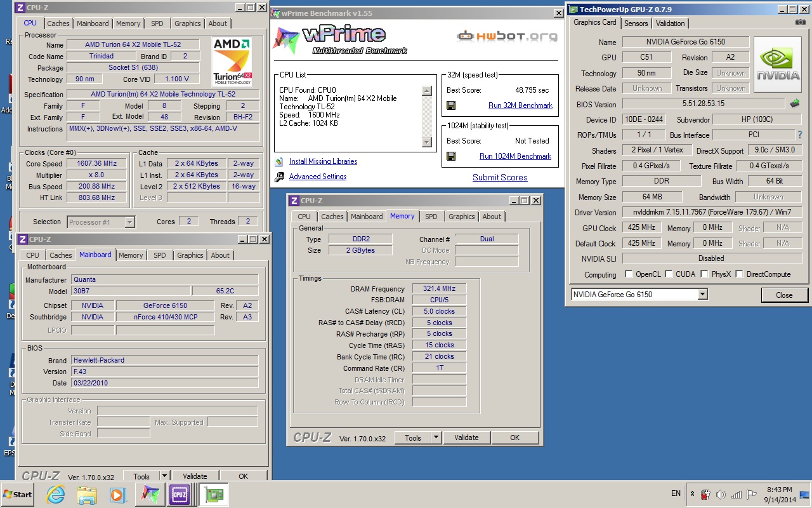Image resolution: width=812 pixels, height=508 pixels.
Task: Switch to the Sensors tab in GPU-Z
Action: [636, 23]
